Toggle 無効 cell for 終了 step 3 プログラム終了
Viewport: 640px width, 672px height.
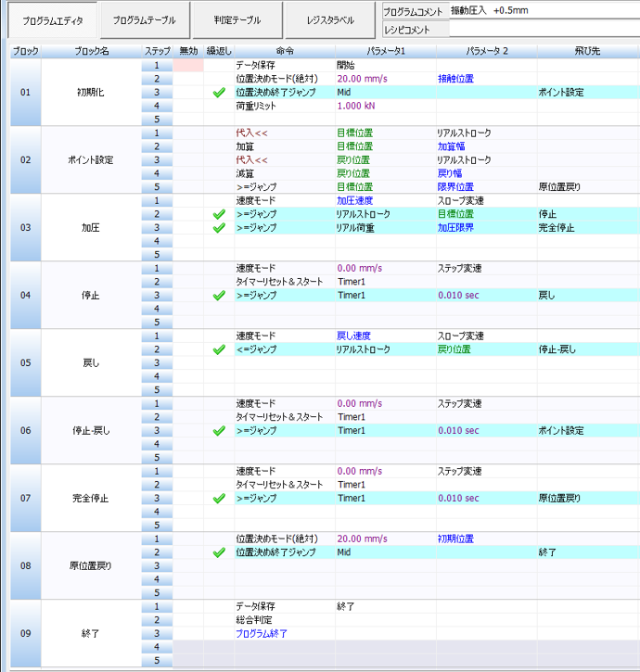coord(188,634)
